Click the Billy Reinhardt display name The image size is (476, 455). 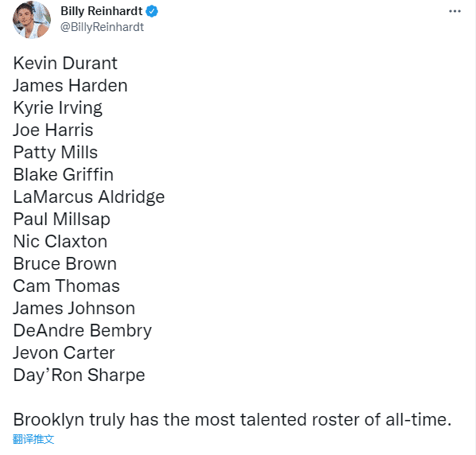102,11
